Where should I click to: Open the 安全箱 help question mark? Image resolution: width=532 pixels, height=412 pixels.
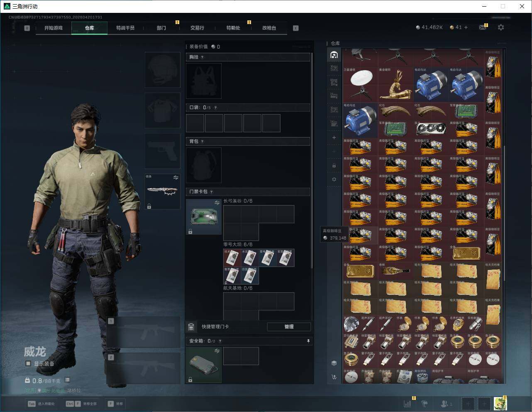(x=220, y=341)
